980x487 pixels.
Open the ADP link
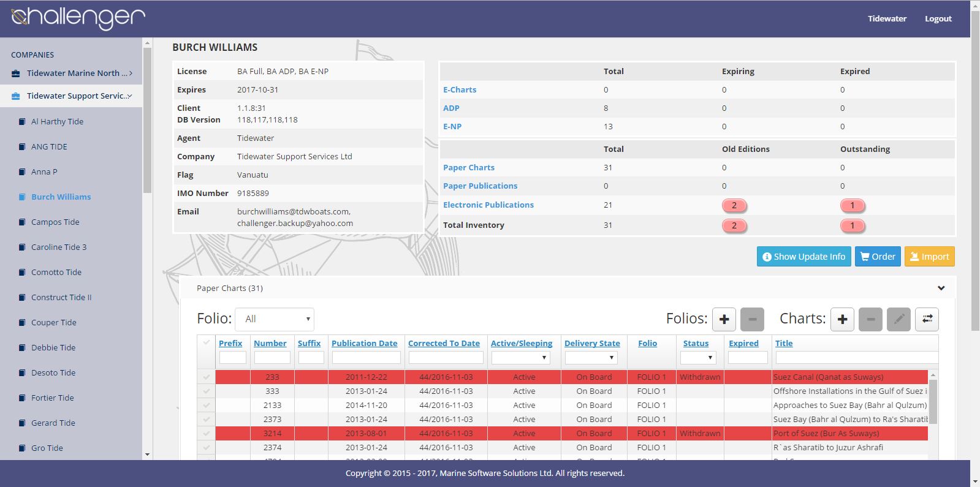451,108
